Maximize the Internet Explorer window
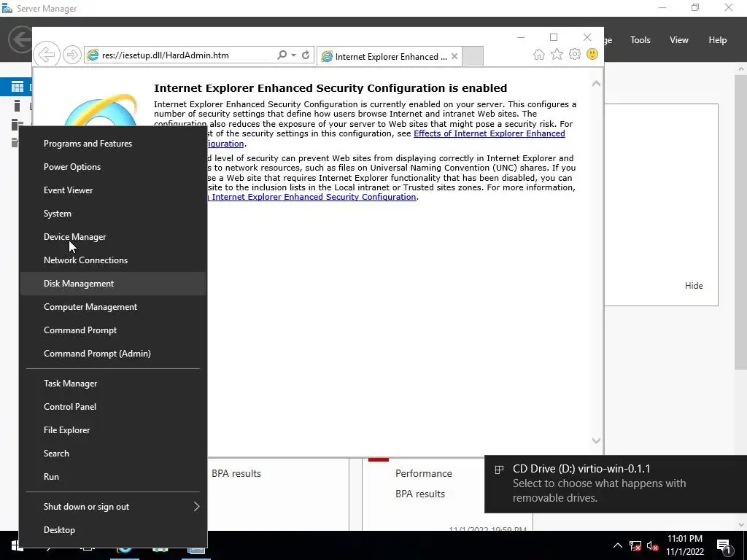Viewport: 747px width, 560px height. click(x=554, y=37)
